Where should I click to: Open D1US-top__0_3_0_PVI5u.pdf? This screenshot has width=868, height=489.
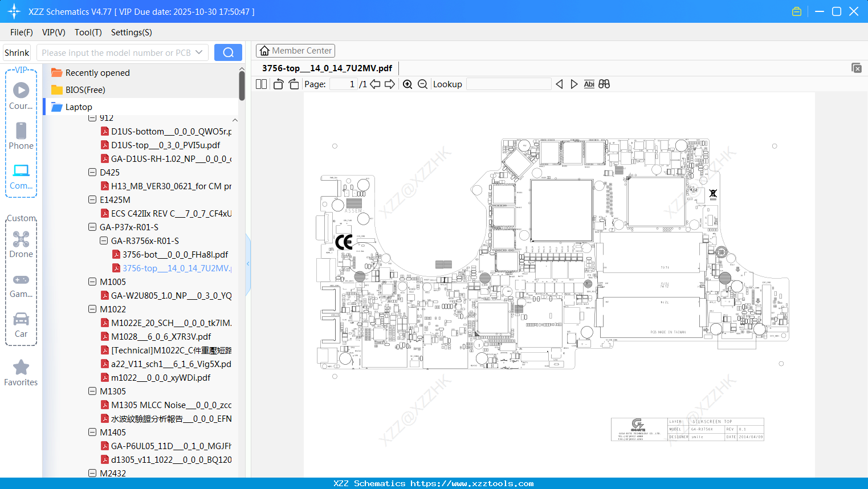click(160, 145)
